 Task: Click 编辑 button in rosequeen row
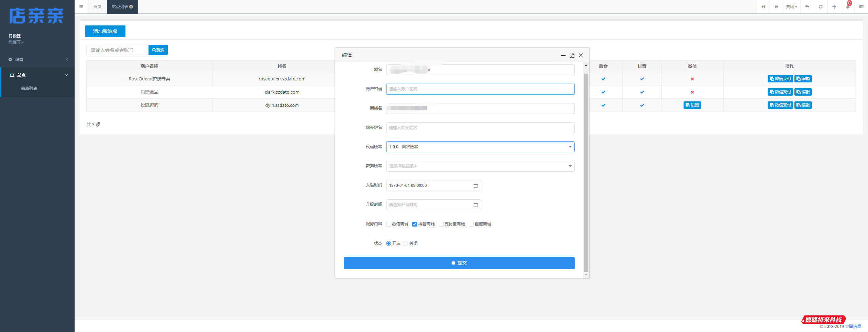803,79
